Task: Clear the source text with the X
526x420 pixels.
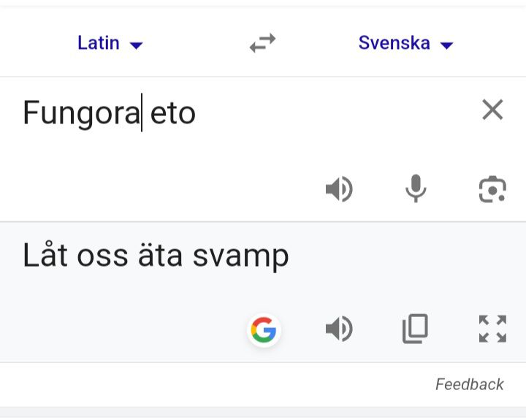Action: (492, 110)
